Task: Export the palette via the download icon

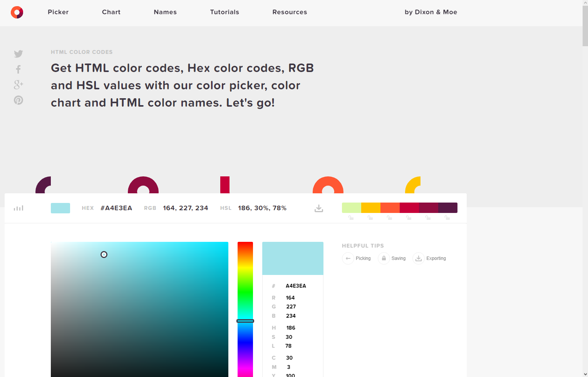Action: [318, 208]
